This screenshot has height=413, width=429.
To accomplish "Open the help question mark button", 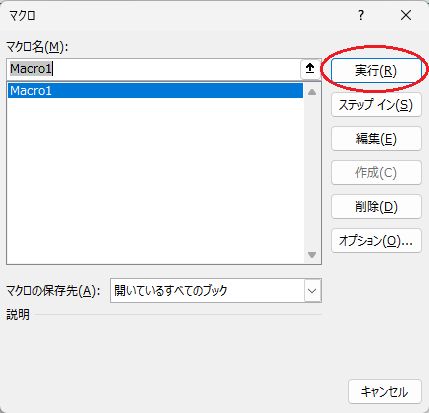I will pyautogui.click(x=361, y=15).
